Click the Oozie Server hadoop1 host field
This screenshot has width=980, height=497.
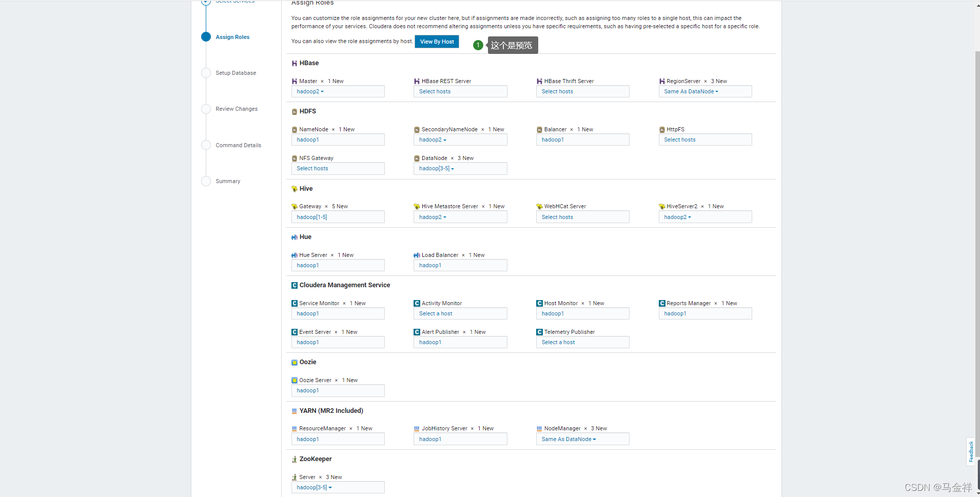click(338, 390)
